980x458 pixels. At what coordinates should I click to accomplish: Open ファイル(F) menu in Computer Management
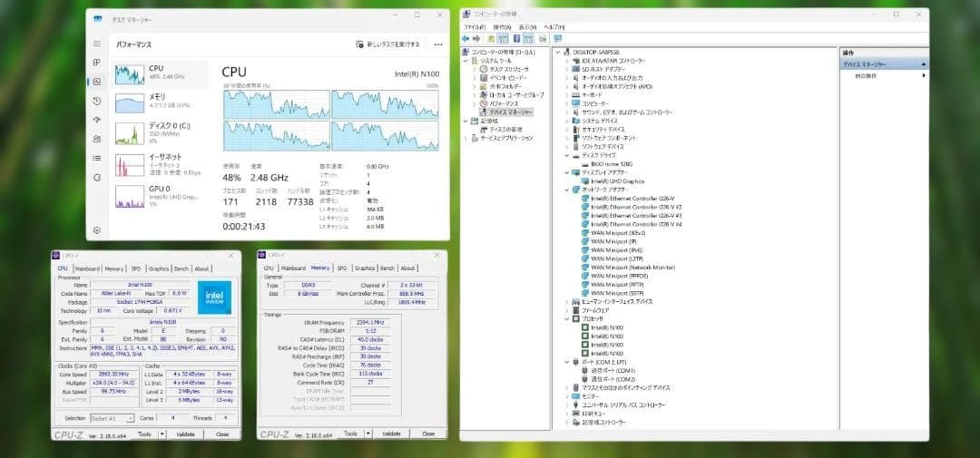point(475,27)
